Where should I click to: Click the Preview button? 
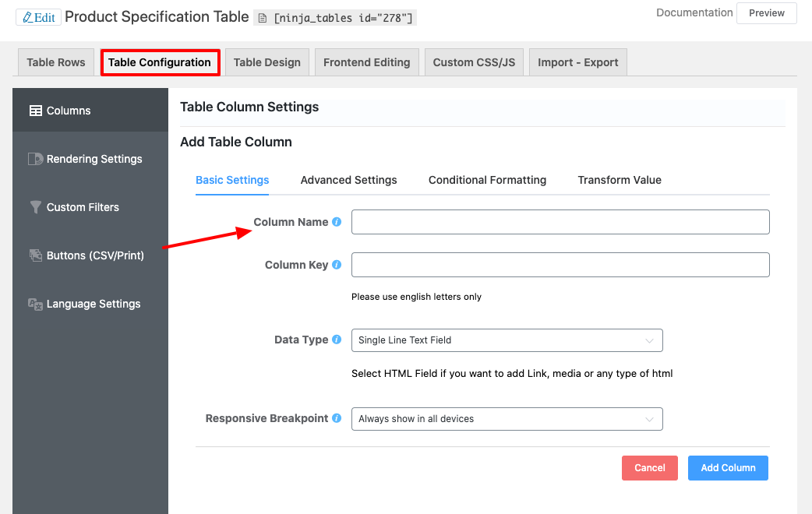tap(766, 13)
